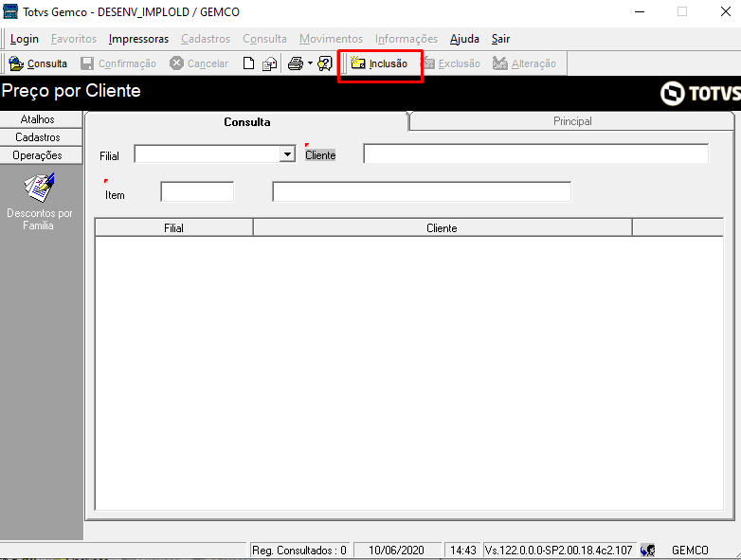Click the Cliente column header
741x560 pixels.
pos(443,227)
